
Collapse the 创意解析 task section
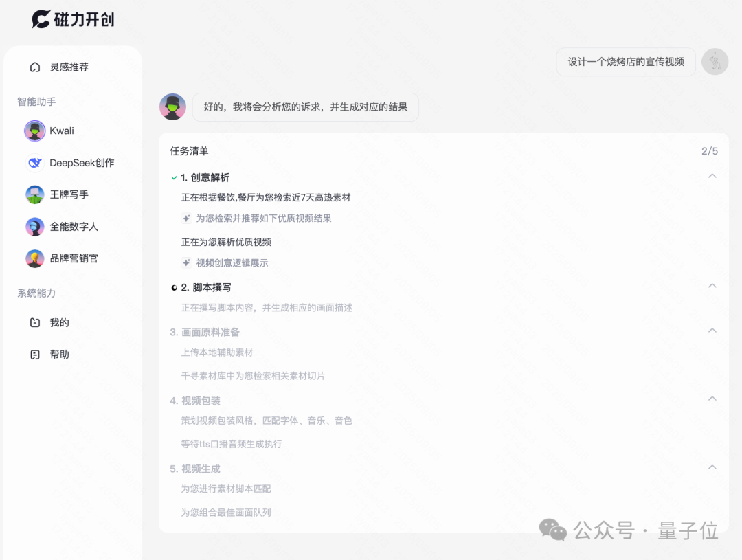[712, 177]
